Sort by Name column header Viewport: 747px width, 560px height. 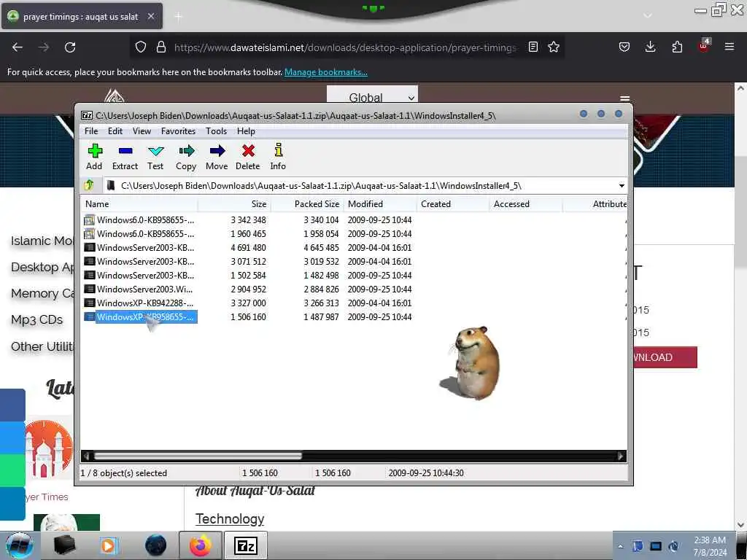139,204
